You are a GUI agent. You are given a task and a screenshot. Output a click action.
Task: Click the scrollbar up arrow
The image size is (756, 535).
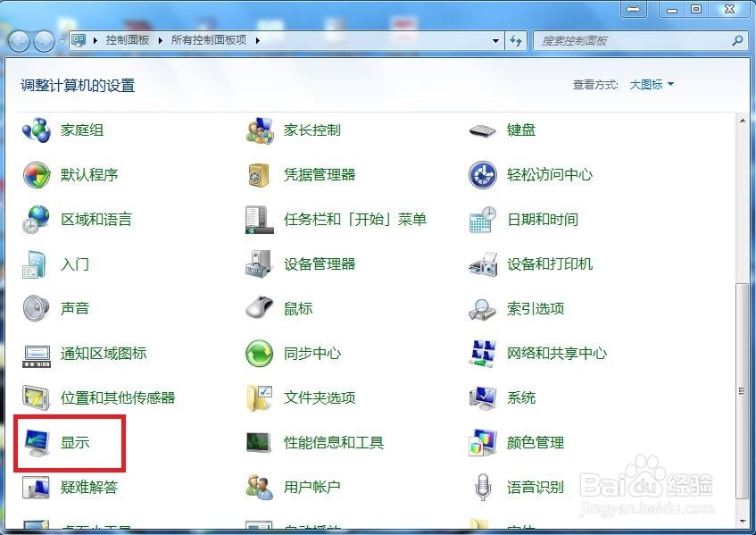click(x=742, y=121)
